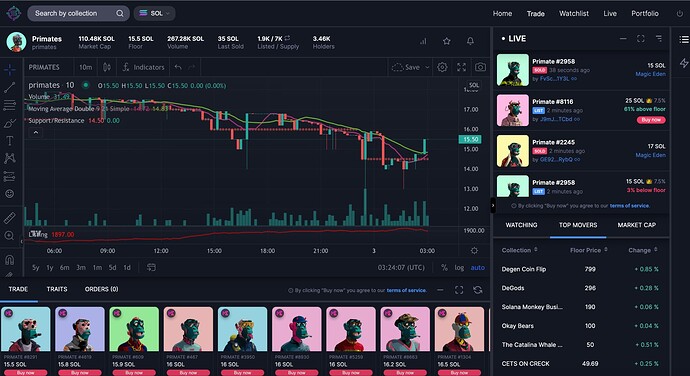Viewport: 690px width, 376px height.
Task: Toggle percent scale on chart
Action: (444, 267)
